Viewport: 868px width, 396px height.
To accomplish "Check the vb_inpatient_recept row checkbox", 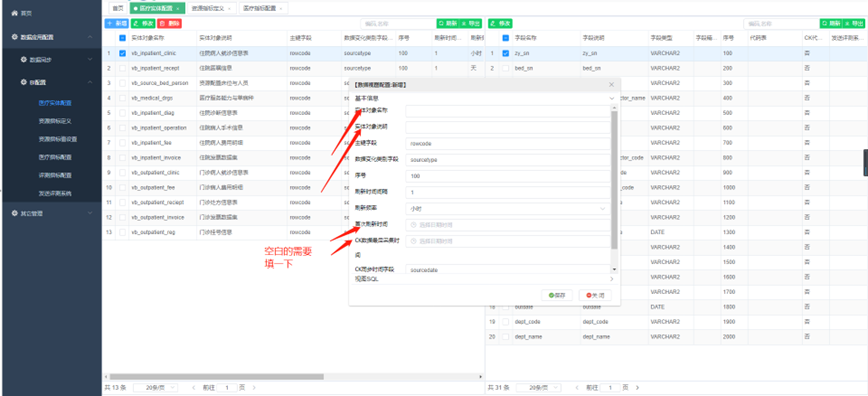I will click(x=122, y=68).
